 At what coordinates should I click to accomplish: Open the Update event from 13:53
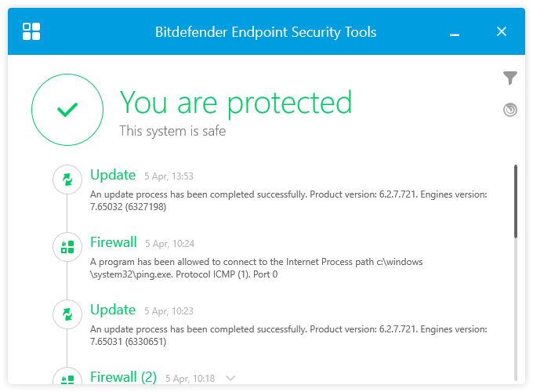click(113, 175)
